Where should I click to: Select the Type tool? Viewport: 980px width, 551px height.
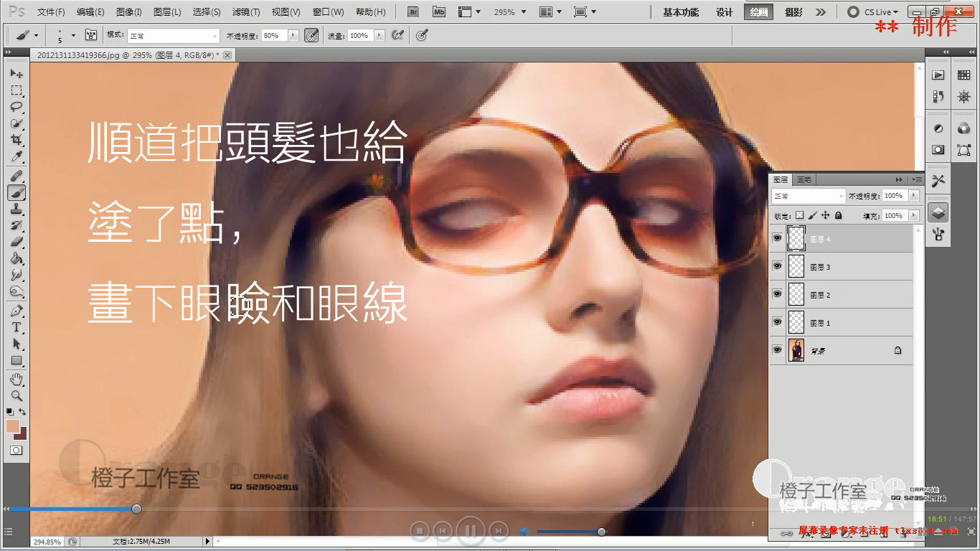[17, 328]
